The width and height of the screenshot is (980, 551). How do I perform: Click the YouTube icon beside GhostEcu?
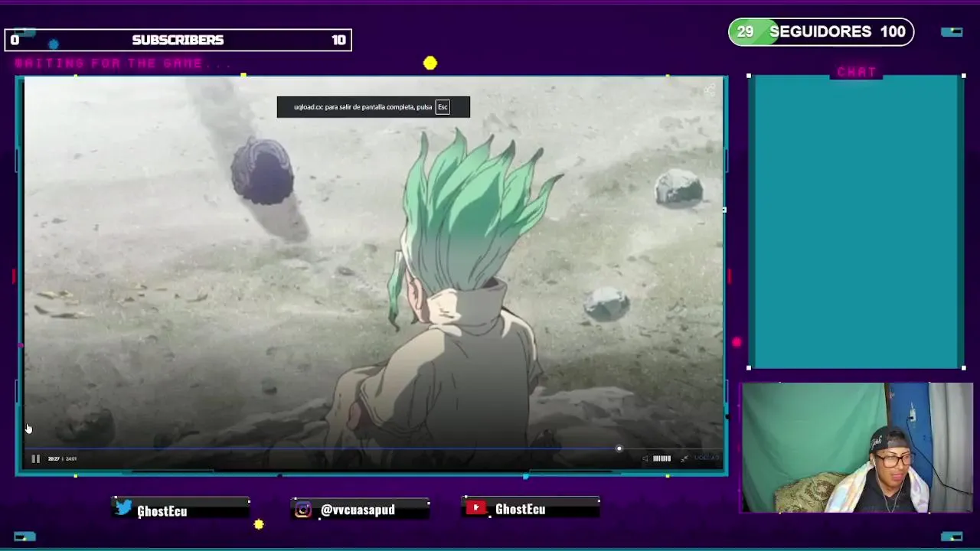tap(476, 508)
